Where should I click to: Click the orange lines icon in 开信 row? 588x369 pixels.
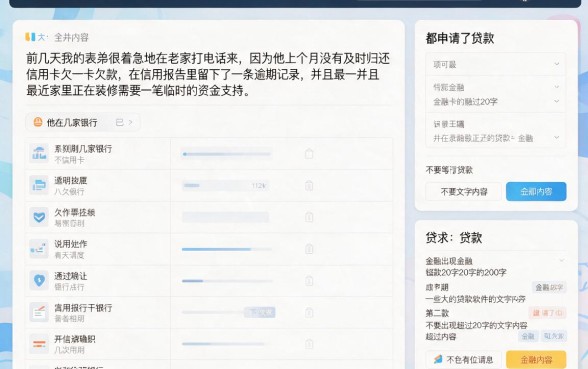[39, 344]
